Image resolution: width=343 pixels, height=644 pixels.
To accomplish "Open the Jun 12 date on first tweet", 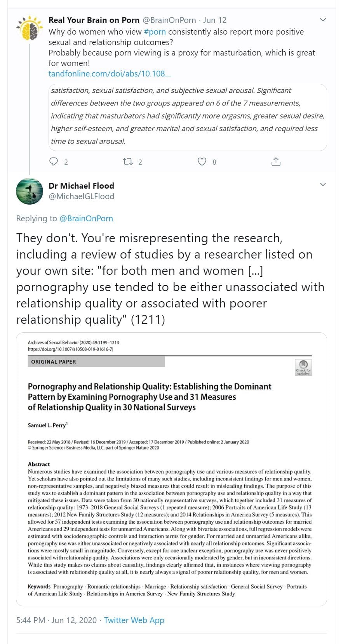I will point(215,20).
